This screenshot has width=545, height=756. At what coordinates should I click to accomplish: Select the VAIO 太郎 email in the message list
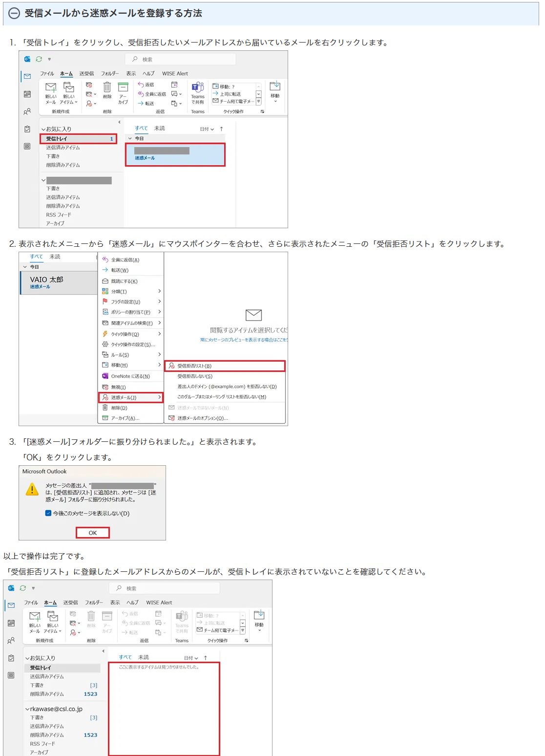tap(59, 282)
